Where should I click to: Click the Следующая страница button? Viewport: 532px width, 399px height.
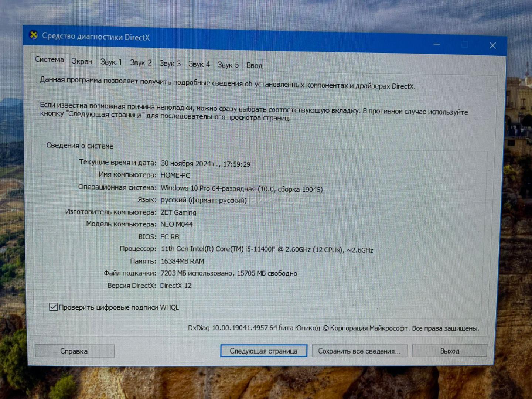click(263, 351)
